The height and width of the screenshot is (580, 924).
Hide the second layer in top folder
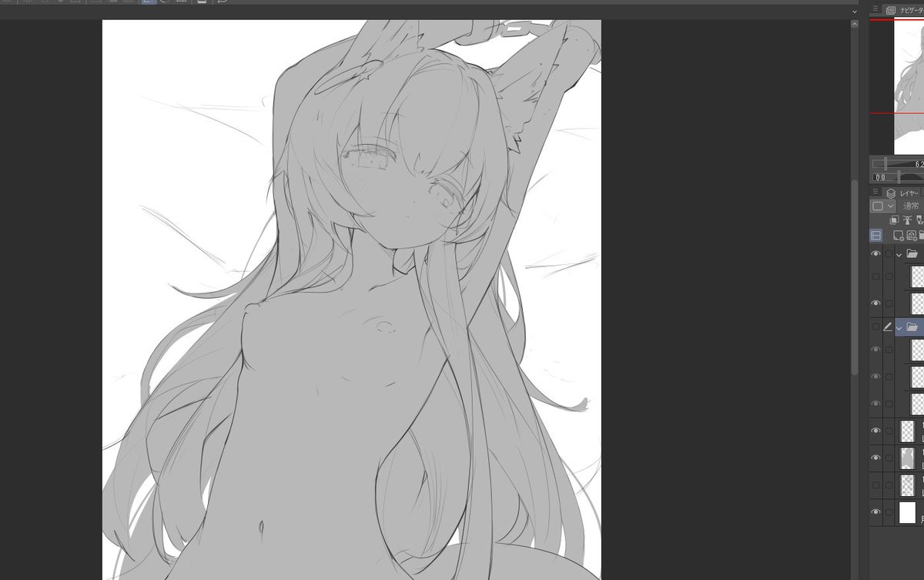pyautogui.click(x=875, y=303)
